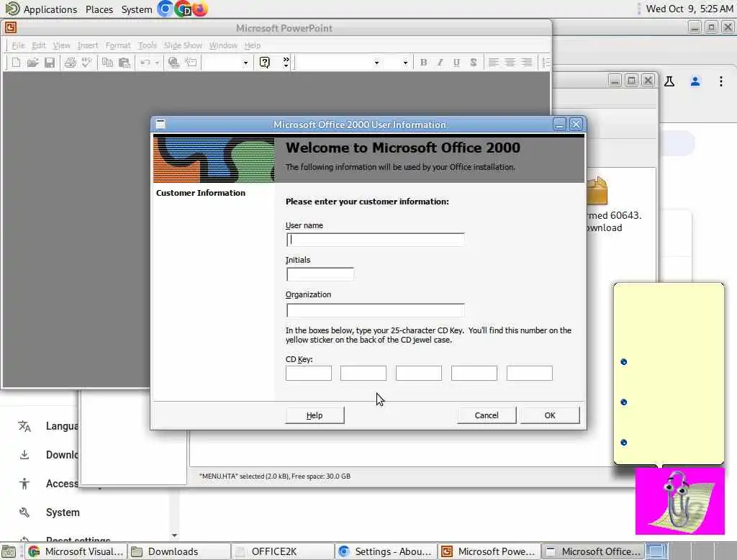Toggle Underline formatting in PowerPoint toolbar
737x560 pixels.
tap(456, 63)
